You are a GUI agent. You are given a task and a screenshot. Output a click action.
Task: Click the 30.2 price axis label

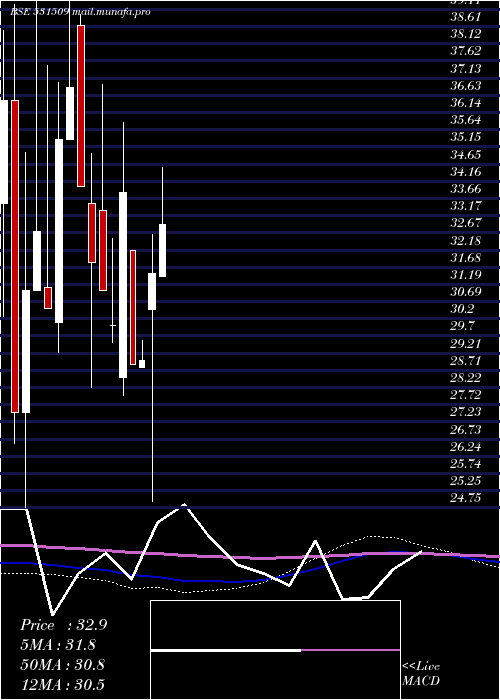pos(462,309)
